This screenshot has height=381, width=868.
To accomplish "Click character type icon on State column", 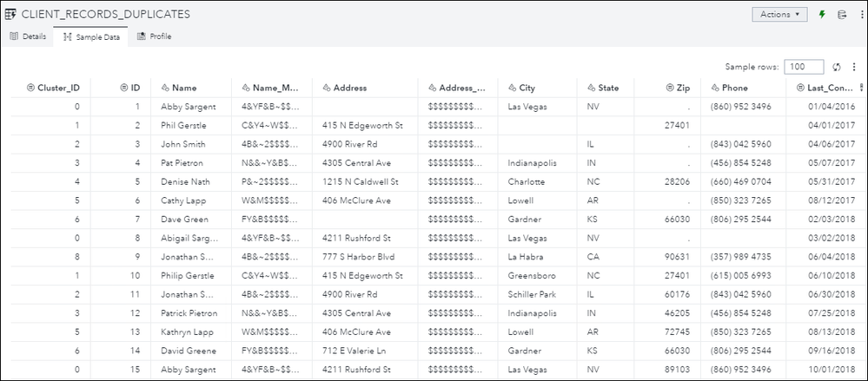I will pos(591,88).
